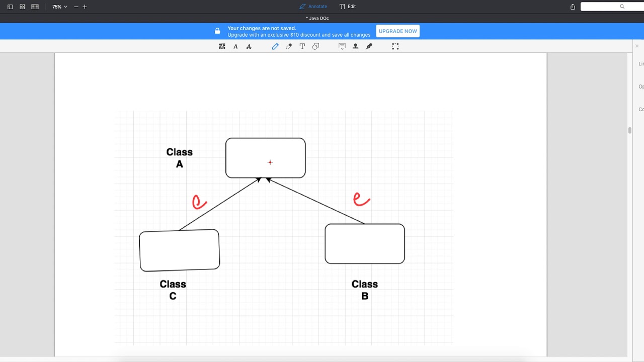Zoom in with the plus button
644x362 pixels.
coord(85,7)
